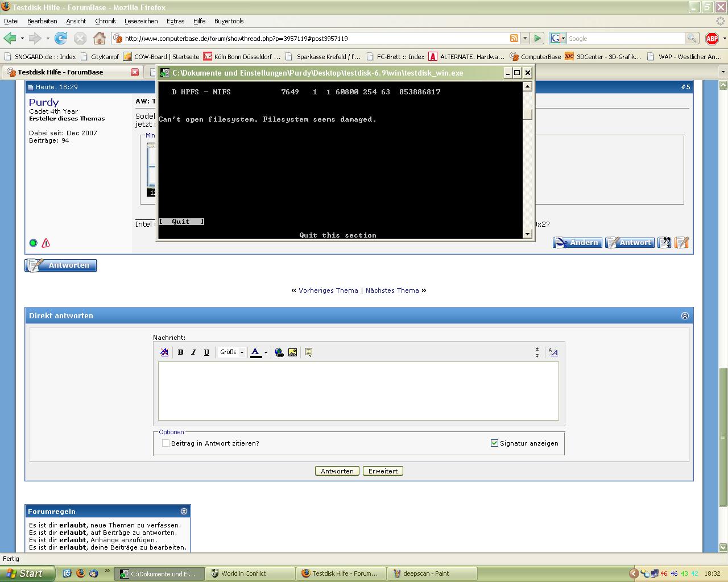Image resolution: width=728 pixels, height=582 pixels.
Task: Open the Buyertools menu
Action: (x=229, y=21)
